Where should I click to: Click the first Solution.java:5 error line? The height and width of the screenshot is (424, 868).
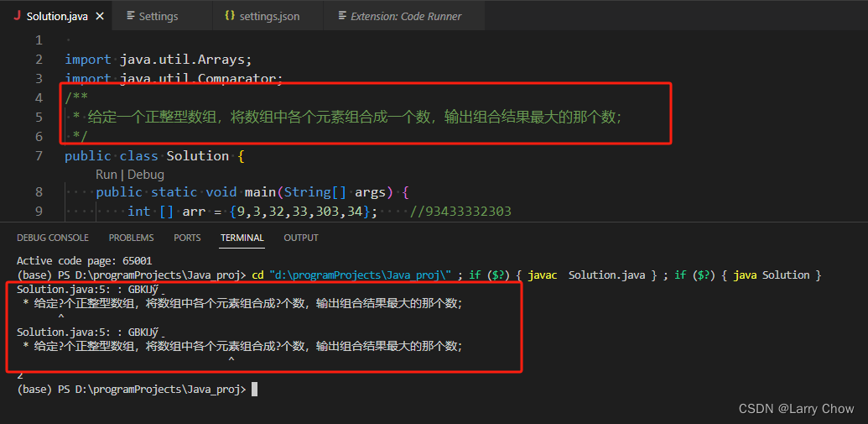[91, 290]
